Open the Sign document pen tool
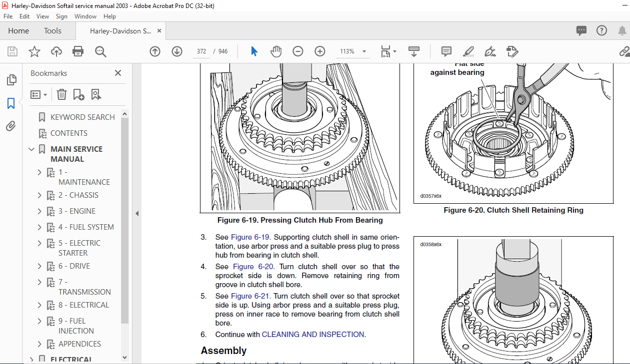The width and height of the screenshot is (630, 364). [490, 51]
